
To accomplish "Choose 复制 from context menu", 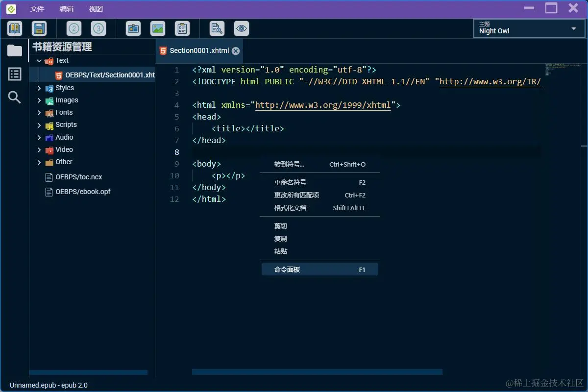I will [320, 239].
